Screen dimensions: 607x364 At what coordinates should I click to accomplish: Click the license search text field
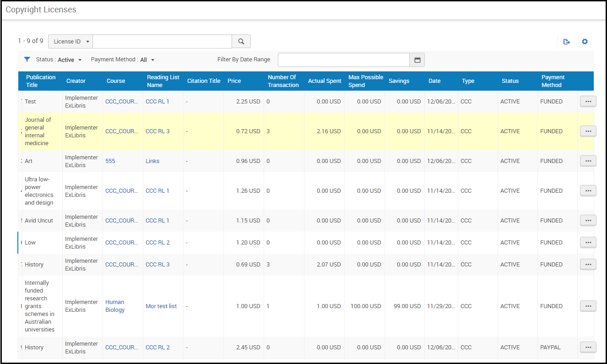pos(163,42)
